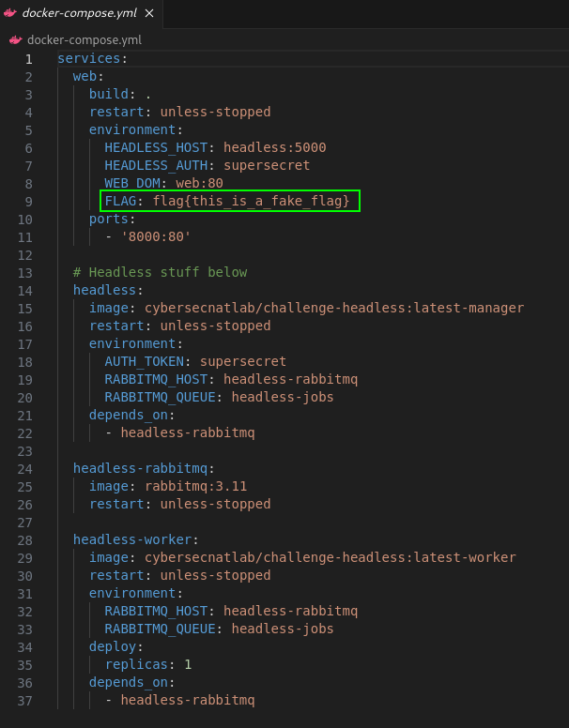The image size is (569, 728).
Task: Click the 'build' key on line 3
Action: click(109, 94)
